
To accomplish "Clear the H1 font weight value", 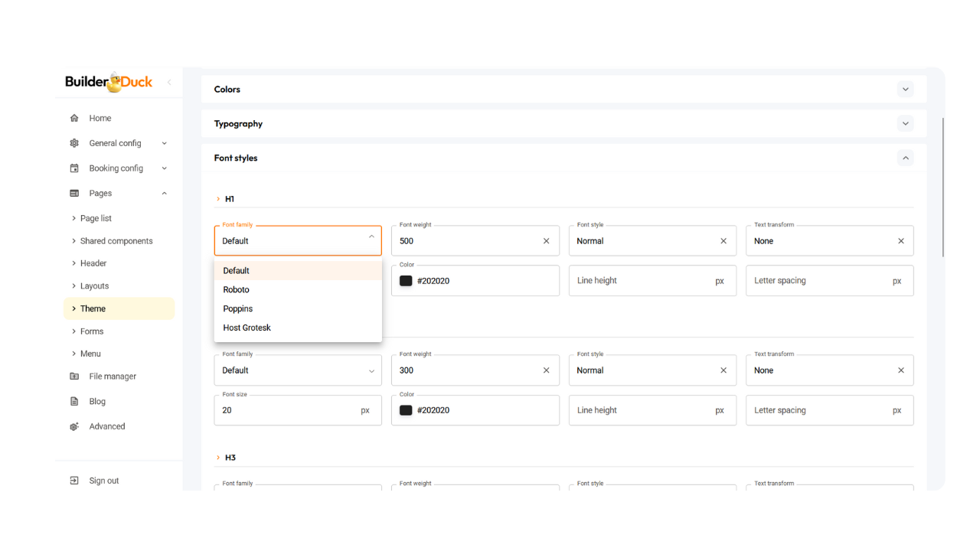I will [546, 241].
